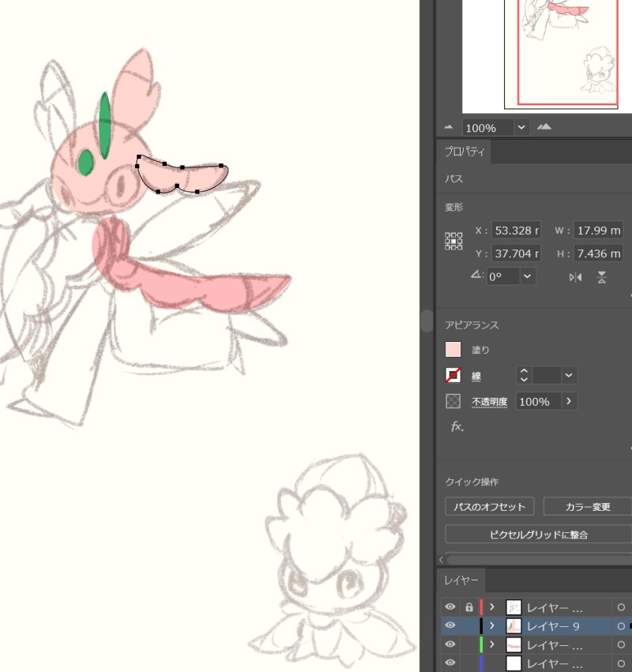Click the blue-marked bottom layer thumbnail

(513, 663)
